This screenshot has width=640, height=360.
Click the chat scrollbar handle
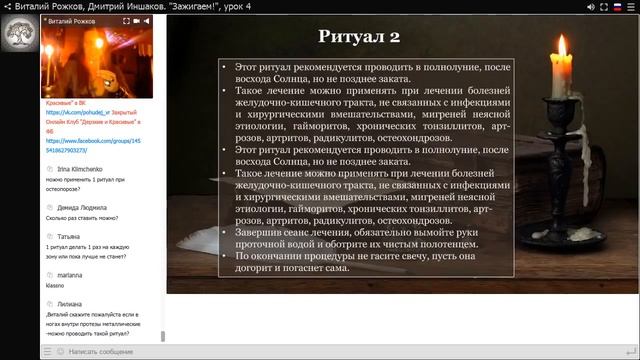[x=163, y=336]
